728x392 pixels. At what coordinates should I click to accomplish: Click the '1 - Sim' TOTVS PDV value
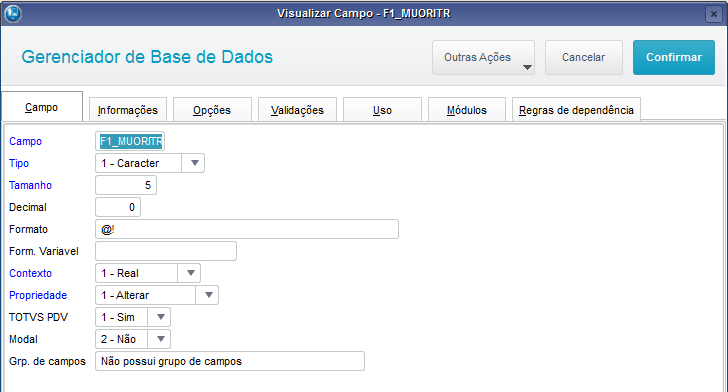pos(118,317)
